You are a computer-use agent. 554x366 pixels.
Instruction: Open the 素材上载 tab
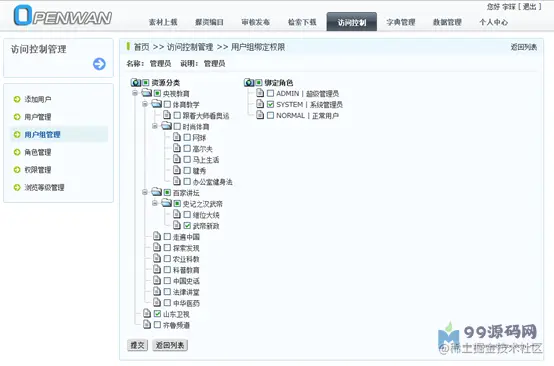[163, 22]
